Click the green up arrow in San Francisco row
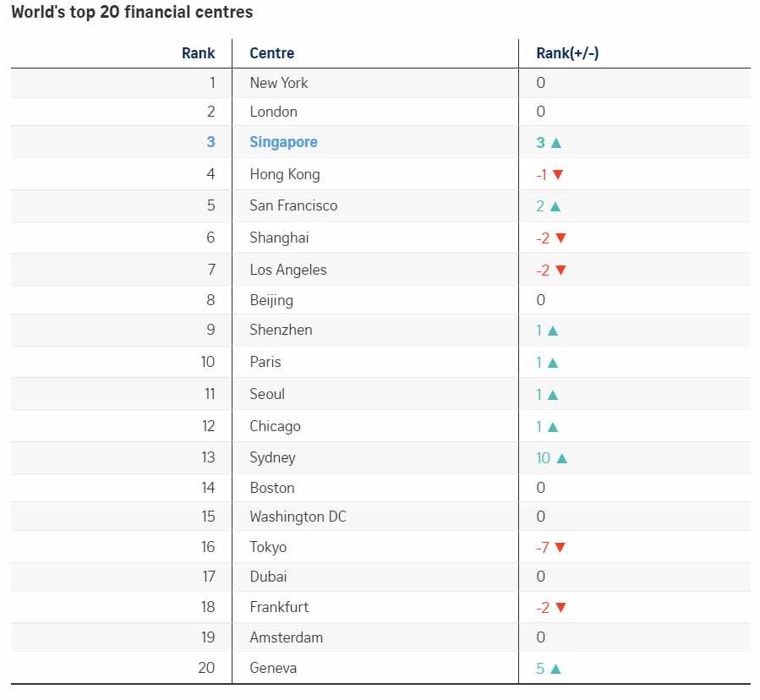 pos(555,206)
